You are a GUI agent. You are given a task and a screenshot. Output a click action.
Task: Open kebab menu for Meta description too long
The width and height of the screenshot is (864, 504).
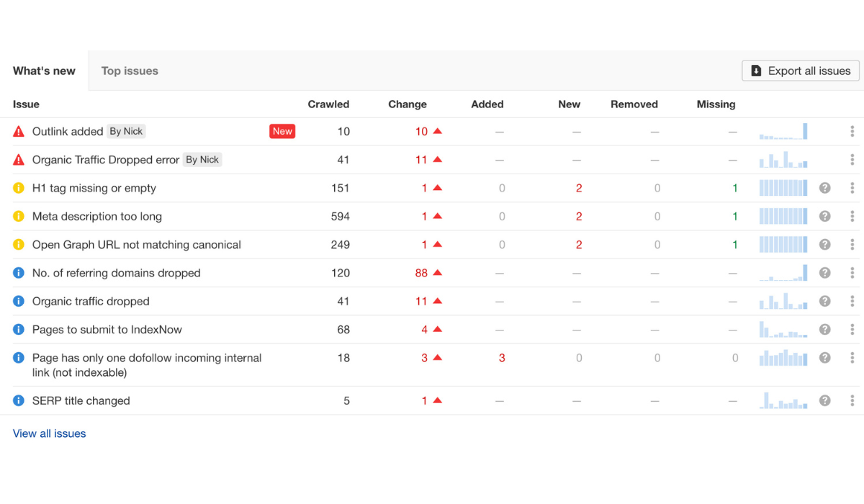(852, 216)
